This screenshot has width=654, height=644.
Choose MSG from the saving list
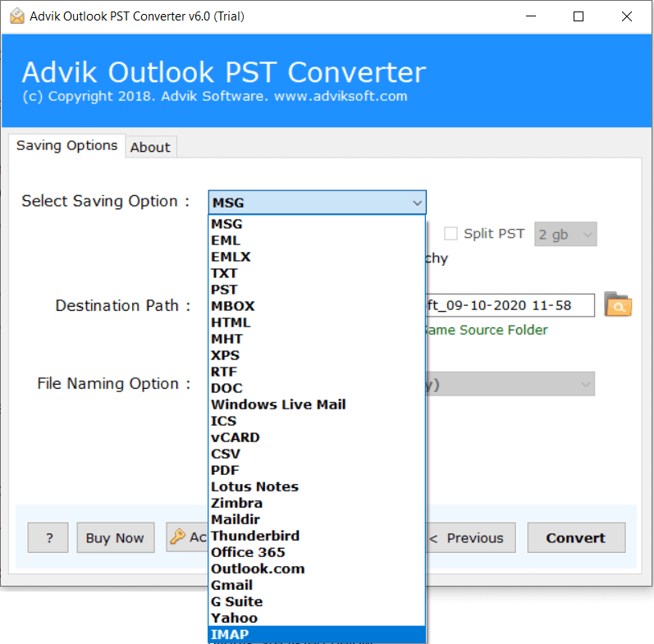point(317,224)
